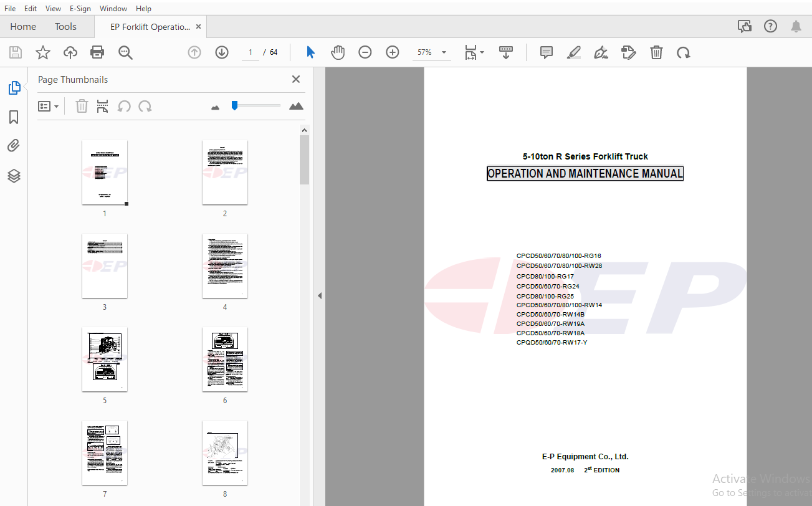Image resolution: width=812 pixels, height=506 pixels.
Task: Reduce thumbnail size with small mountain icon
Action: coord(216,107)
